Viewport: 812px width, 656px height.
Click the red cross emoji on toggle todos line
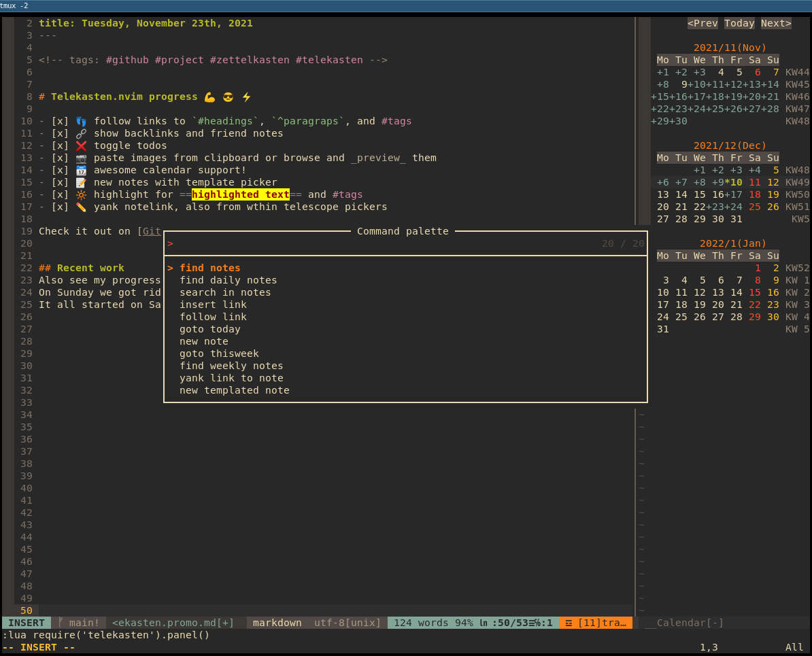pos(81,145)
